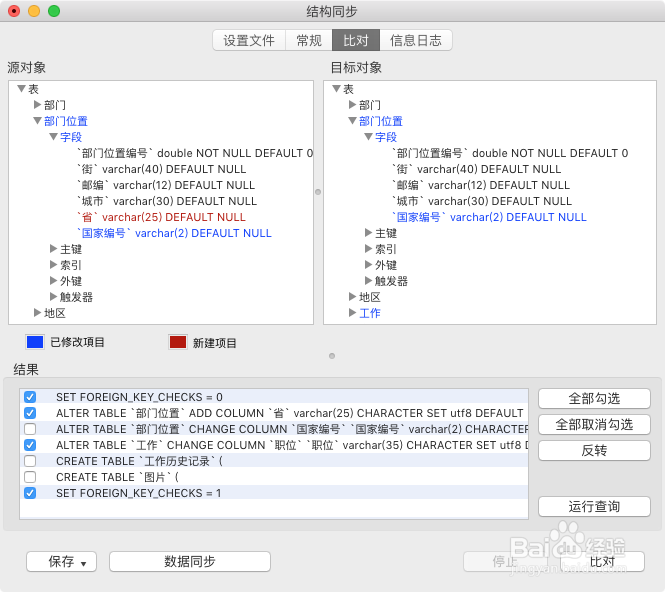Expand the source 索引 node
665x592 pixels.
[x=53, y=265]
